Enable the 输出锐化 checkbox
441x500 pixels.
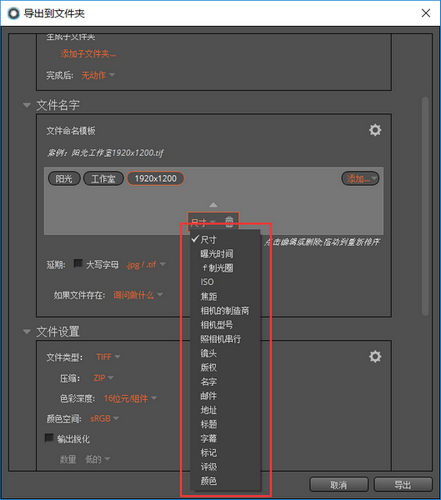49,438
